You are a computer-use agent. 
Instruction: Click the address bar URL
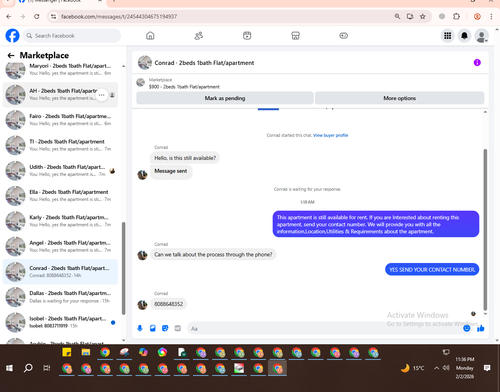click(119, 16)
